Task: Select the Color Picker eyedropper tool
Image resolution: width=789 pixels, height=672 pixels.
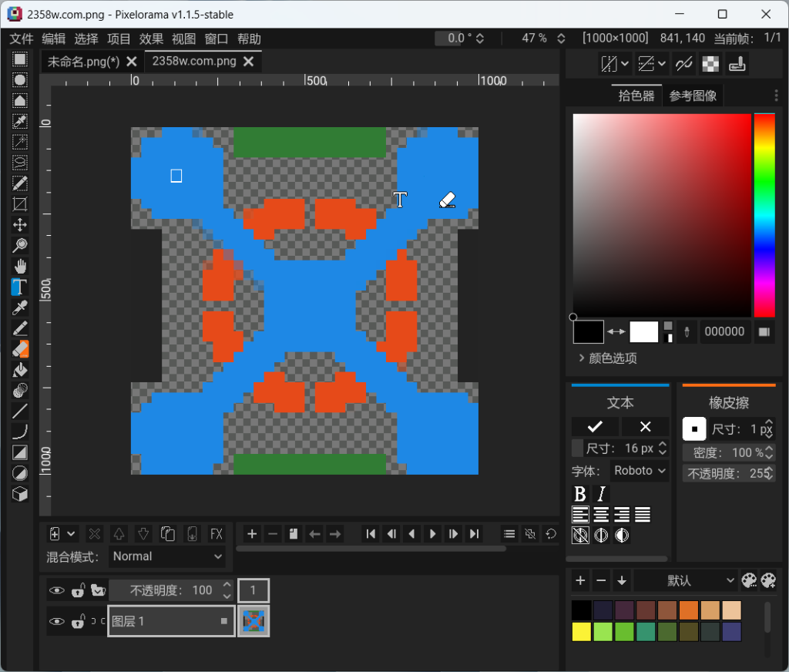Action: pyautogui.click(x=19, y=307)
